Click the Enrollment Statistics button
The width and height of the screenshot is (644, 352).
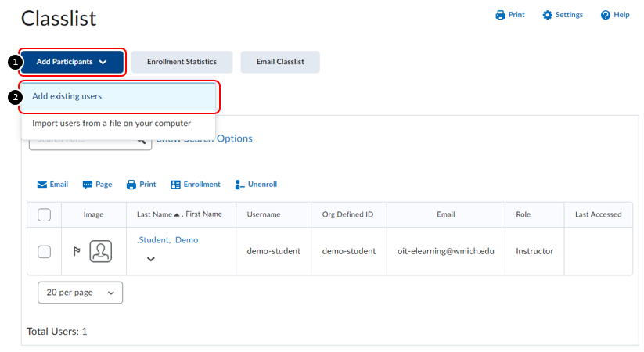pyautogui.click(x=182, y=62)
